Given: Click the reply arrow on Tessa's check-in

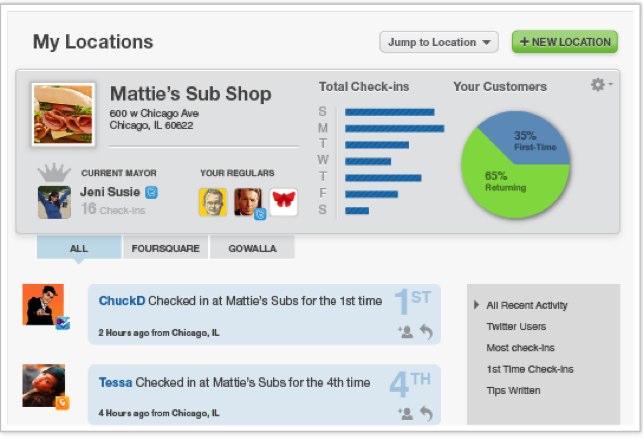Looking at the screenshot, I should [x=427, y=412].
